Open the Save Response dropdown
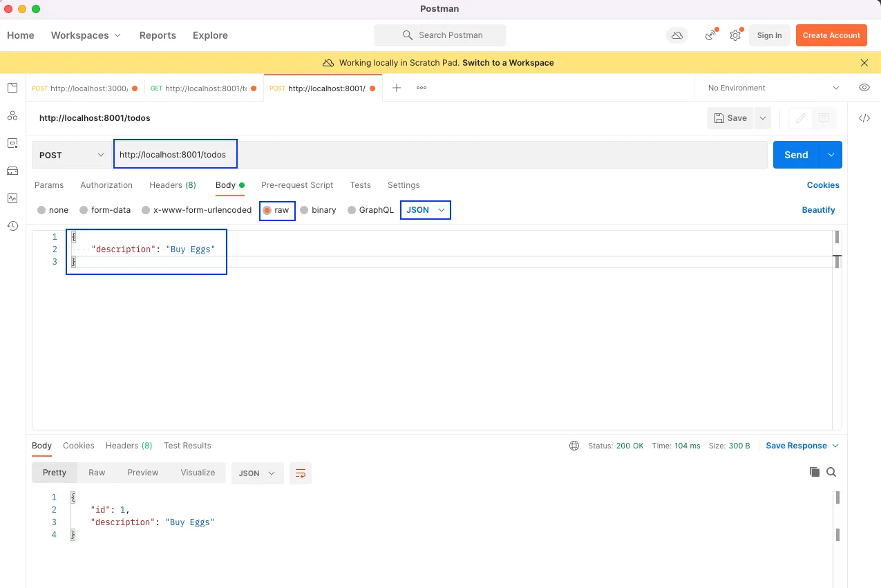This screenshot has width=881, height=588. click(x=802, y=446)
